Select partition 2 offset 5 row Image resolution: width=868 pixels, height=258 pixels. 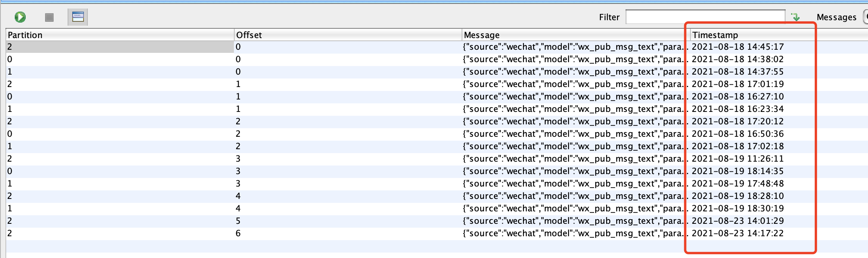point(437,221)
